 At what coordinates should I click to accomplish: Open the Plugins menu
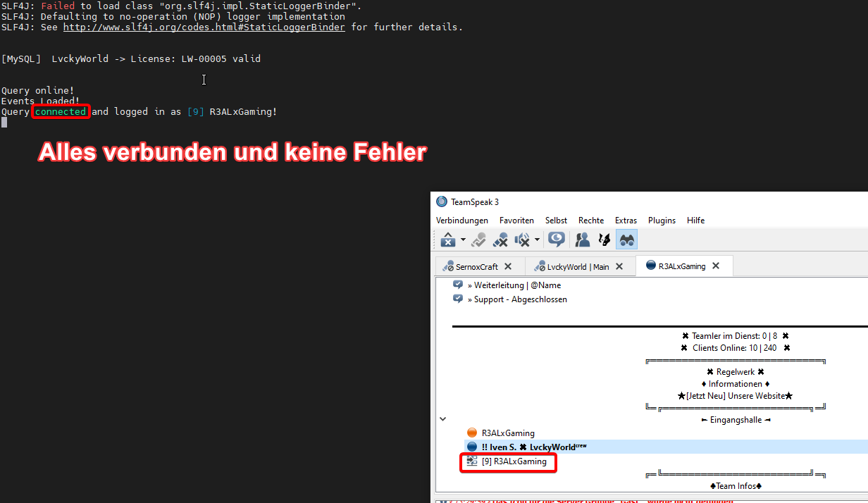click(x=662, y=221)
